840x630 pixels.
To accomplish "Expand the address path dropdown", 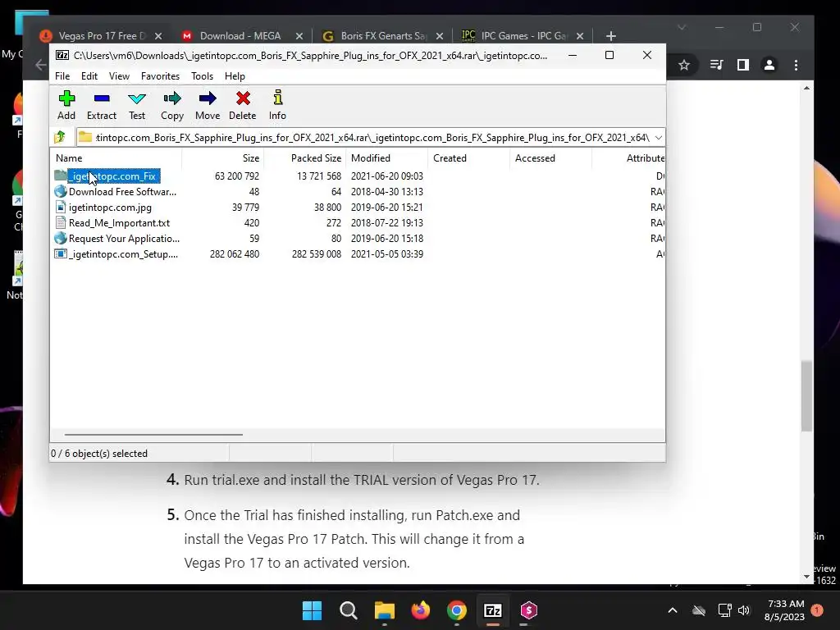I will point(659,138).
